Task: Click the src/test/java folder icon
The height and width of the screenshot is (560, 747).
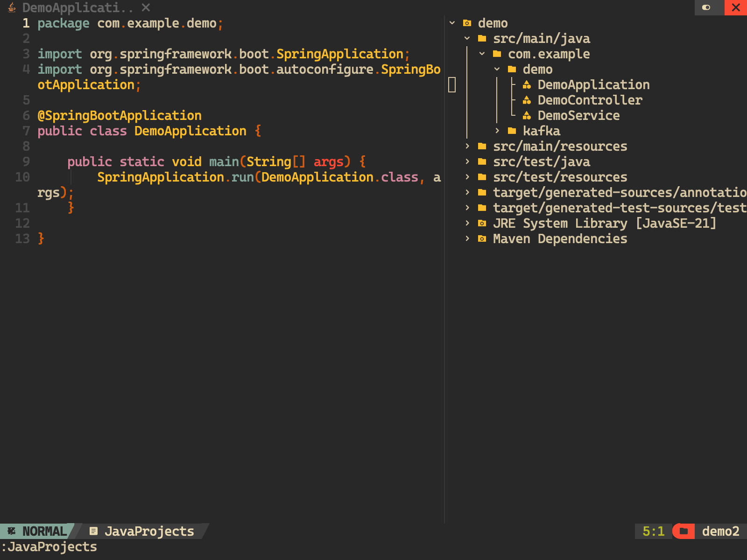Action: click(482, 161)
